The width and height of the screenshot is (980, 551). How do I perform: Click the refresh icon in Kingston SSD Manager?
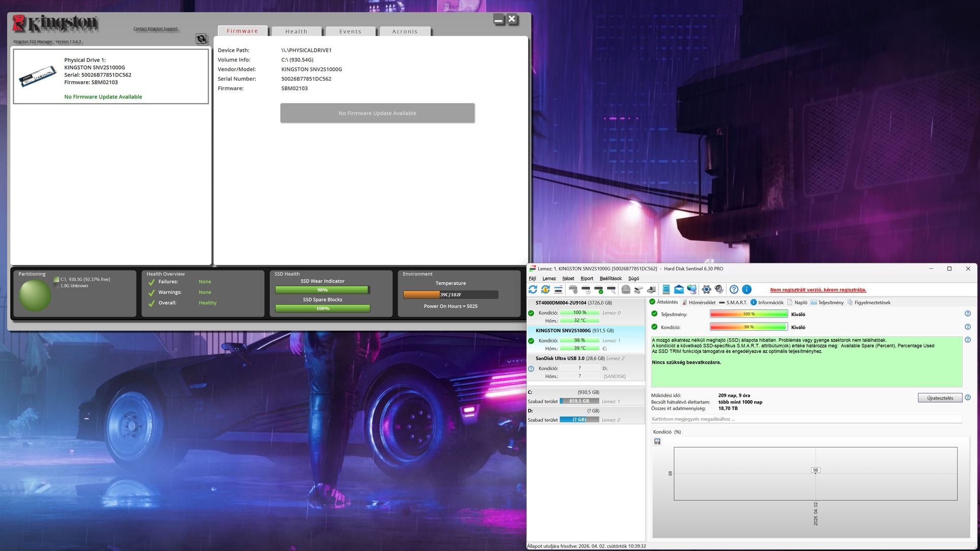click(x=201, y=39)
